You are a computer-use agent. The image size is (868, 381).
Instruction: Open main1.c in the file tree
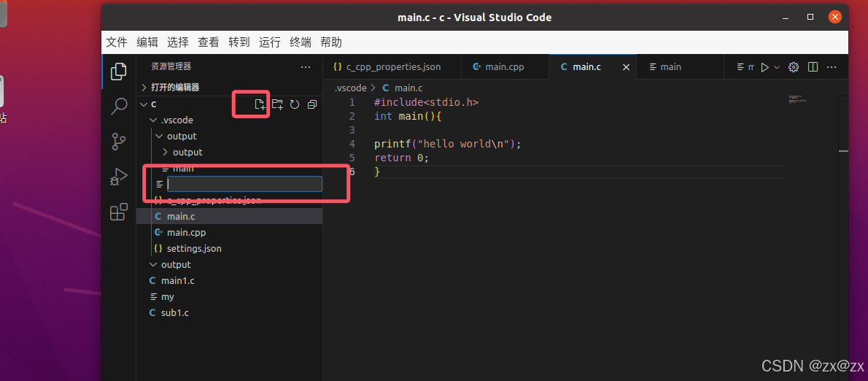229,281
